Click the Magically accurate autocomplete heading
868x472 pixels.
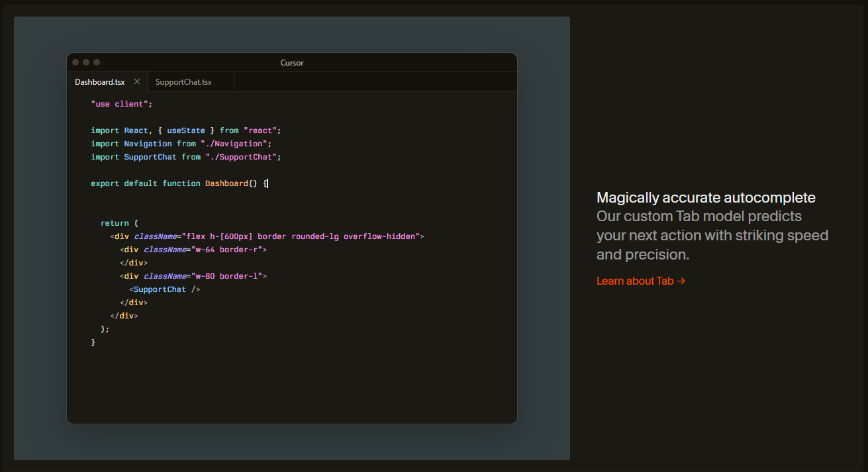pyautogui.click(x=706, y=197)
